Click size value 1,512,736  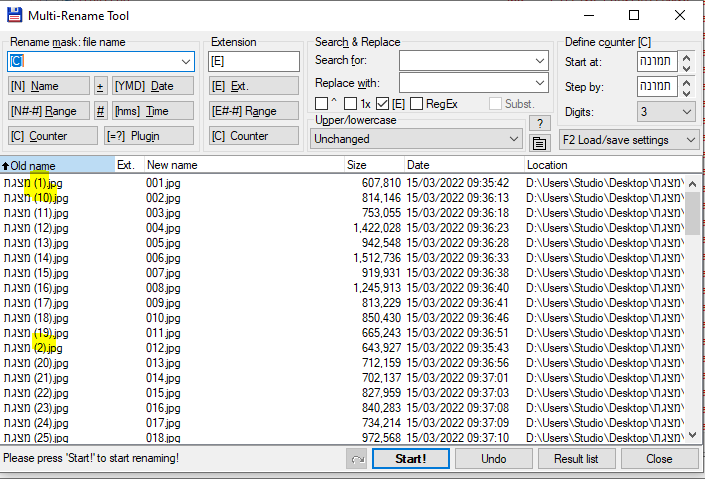point(377,258)
